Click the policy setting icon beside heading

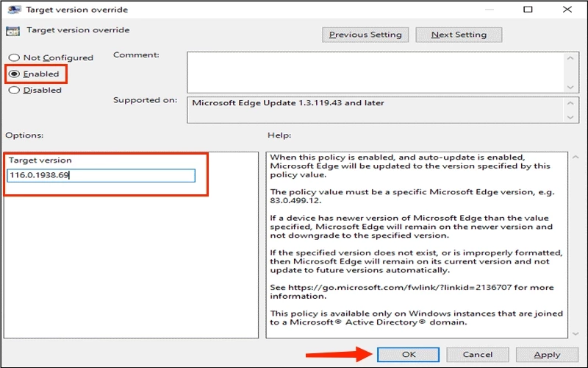pyautogui.click(x=12, y=31)
